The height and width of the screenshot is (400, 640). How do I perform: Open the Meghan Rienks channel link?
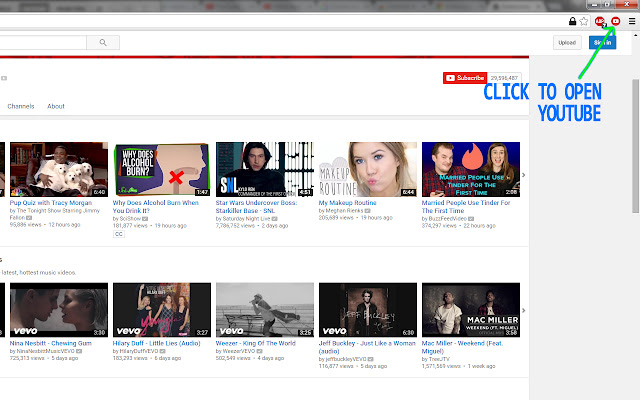344,211
